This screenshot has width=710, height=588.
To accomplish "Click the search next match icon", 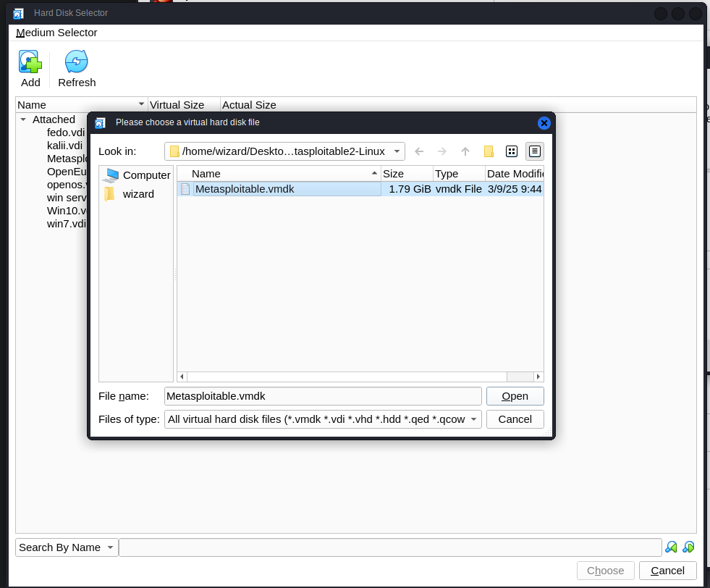I will coord(688,547).
